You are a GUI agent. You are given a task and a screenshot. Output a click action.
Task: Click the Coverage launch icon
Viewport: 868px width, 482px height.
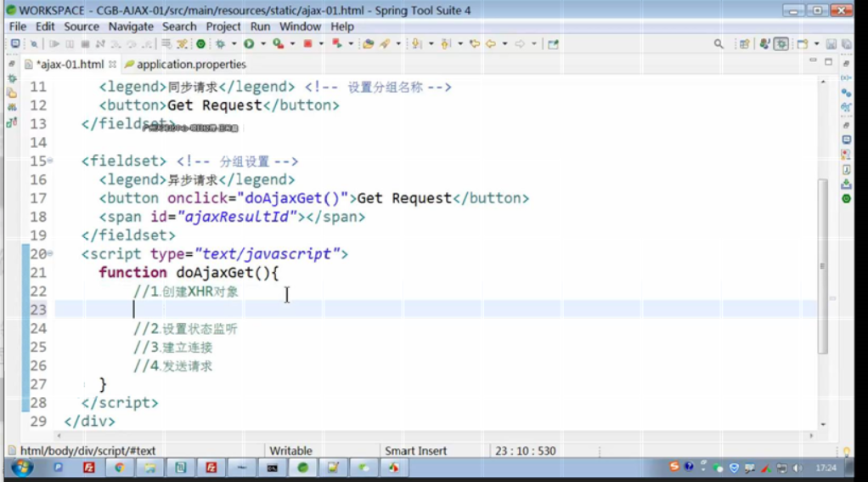(279, 43)
